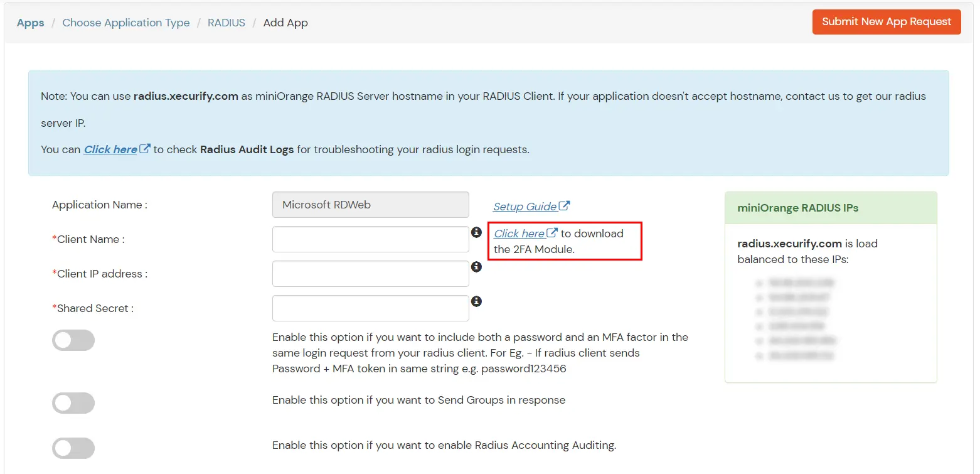980x474 pixels.
Task: Enable the Send Groups in response toggle
Action: [73, 403]
